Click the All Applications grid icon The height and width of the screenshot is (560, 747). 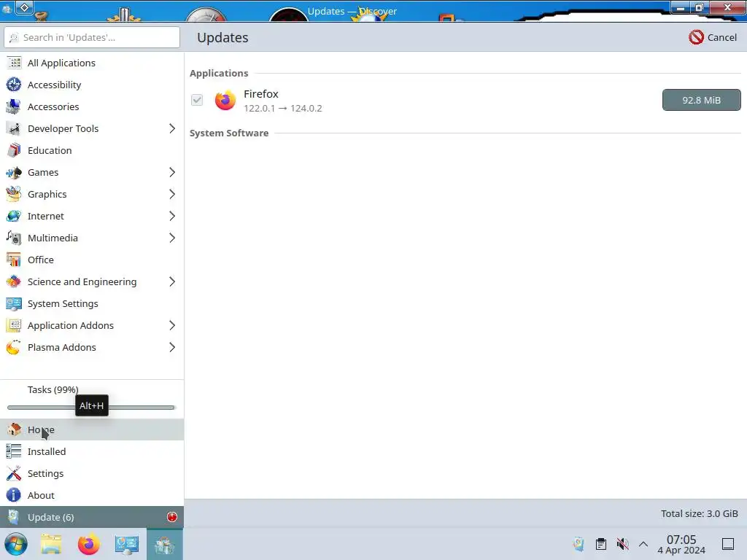(14, 63)
